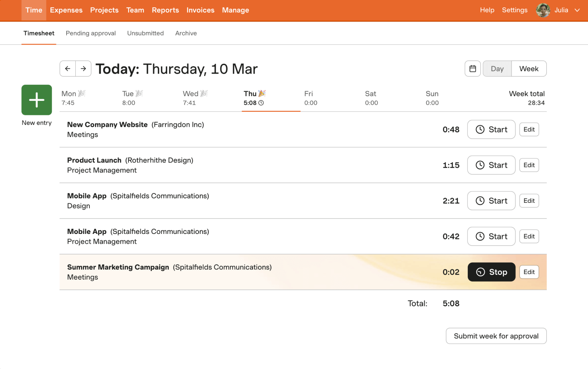Click the green New entry plus icon
This screenshot has width=588, height=369.
[37, 100]
